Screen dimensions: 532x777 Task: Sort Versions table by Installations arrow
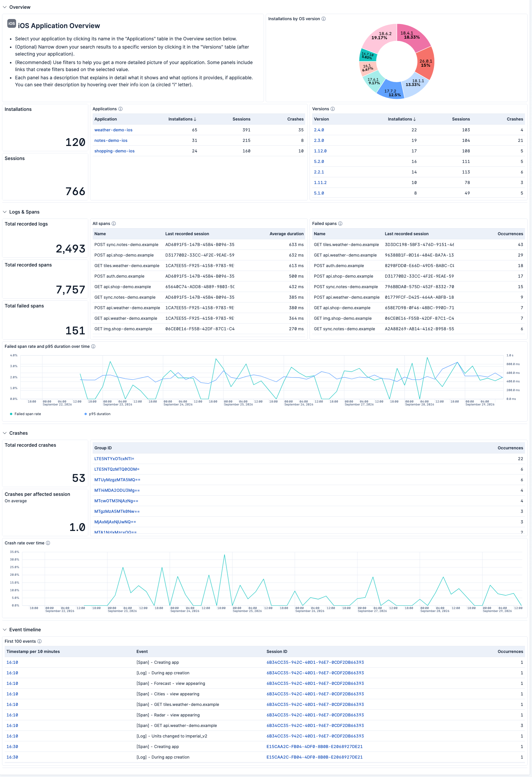[414, 119]
